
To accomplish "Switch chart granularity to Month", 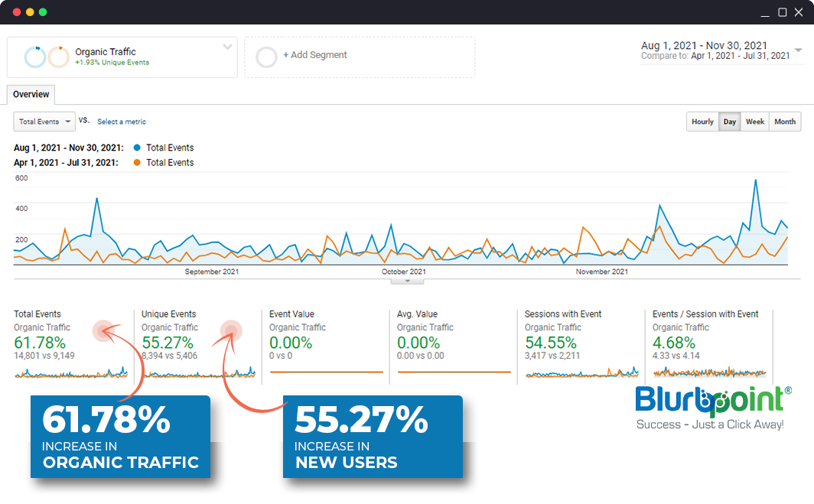I will pyautogui.click(x=784, y=122).
